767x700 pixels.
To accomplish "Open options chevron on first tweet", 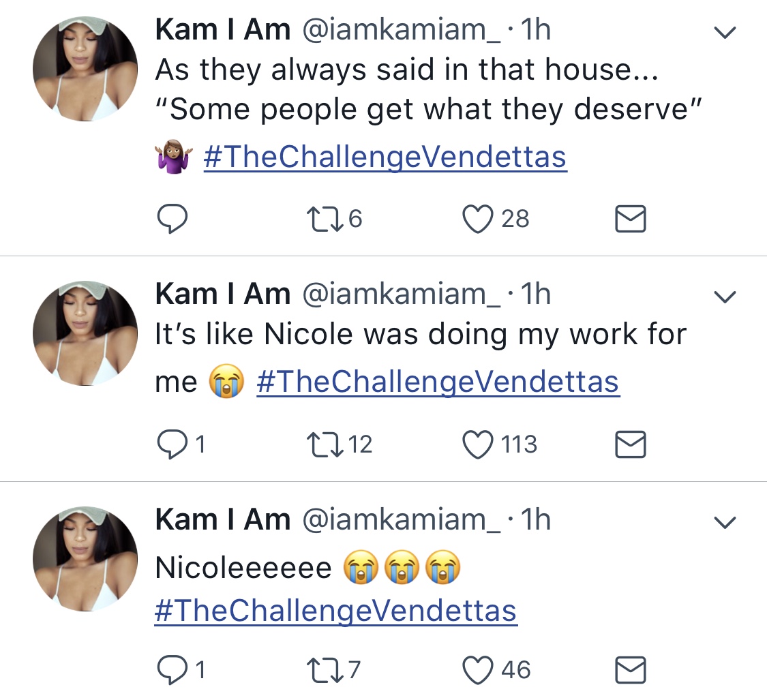I will [725, 32].
